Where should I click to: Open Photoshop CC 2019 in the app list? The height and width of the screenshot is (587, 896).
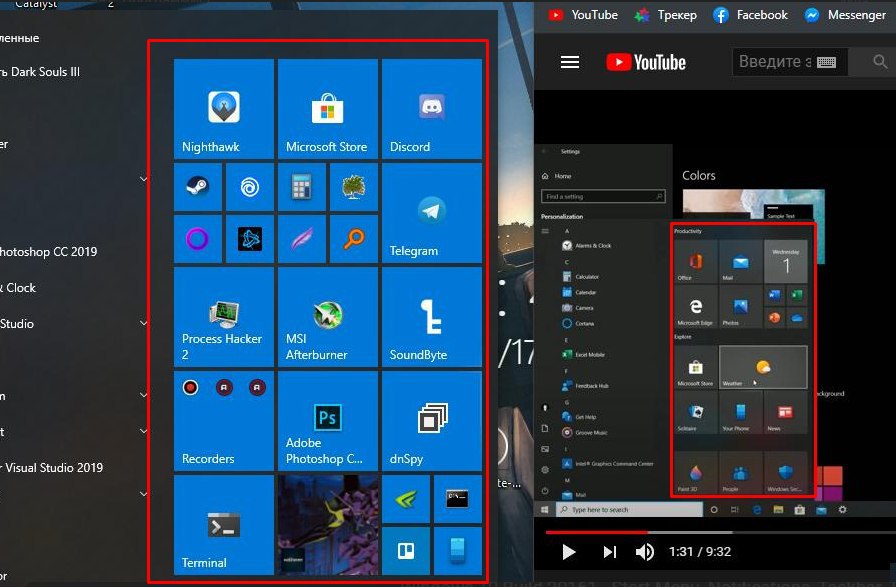49,251
